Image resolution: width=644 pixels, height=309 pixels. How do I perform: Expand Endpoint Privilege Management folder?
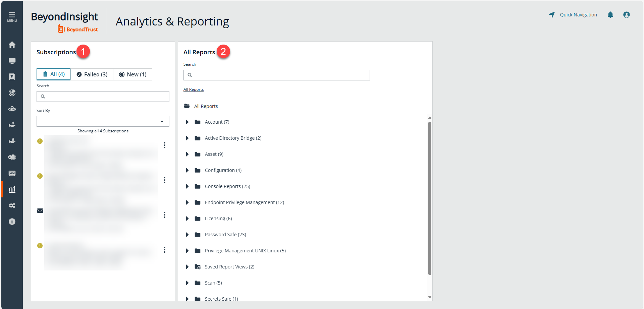(187, 202)
